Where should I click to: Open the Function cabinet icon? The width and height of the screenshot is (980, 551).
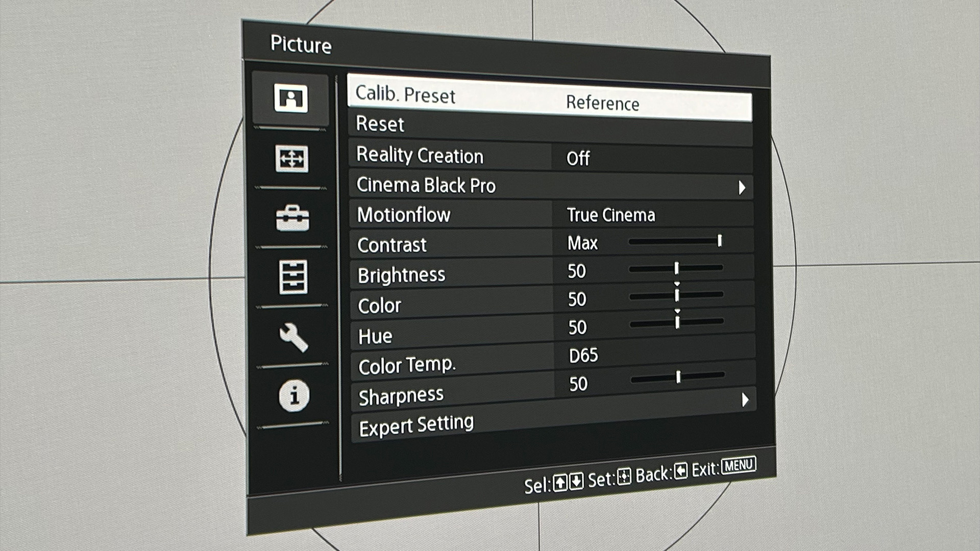point(293,277)
